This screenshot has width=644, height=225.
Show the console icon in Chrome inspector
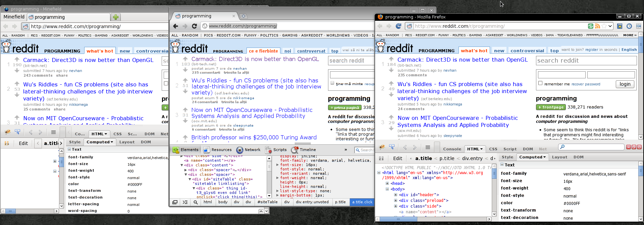[x=185, y=202]
